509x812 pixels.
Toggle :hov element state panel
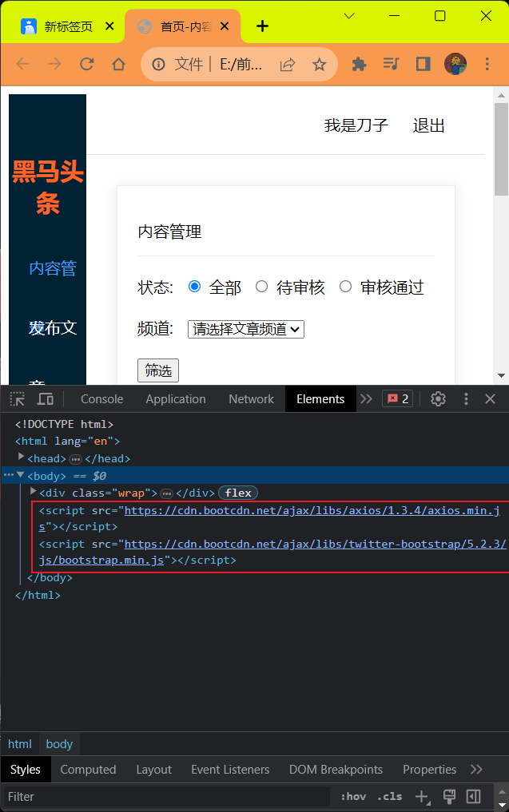(x=353, y=797)
